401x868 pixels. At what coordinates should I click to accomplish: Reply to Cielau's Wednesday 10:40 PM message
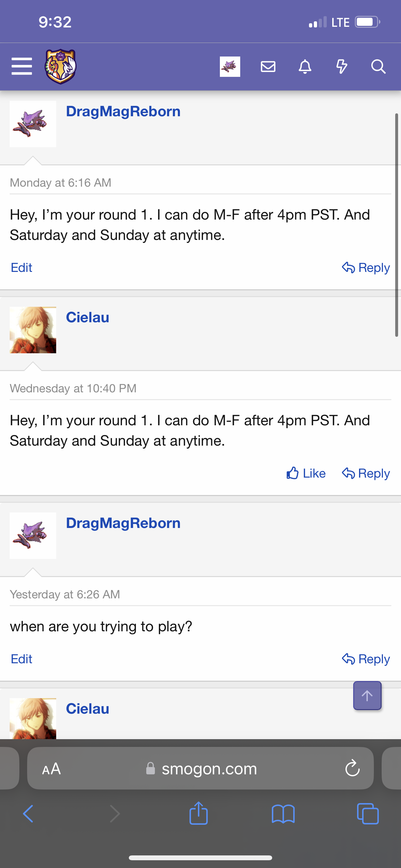(366, 473)
